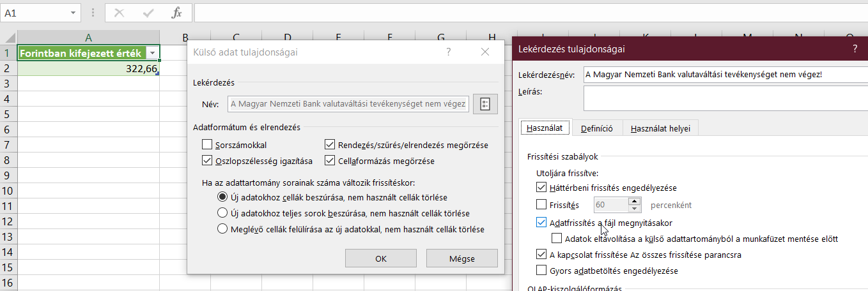
Task: Click OK in Külső adat tulajdonságai
Action: tap(381, 258)
